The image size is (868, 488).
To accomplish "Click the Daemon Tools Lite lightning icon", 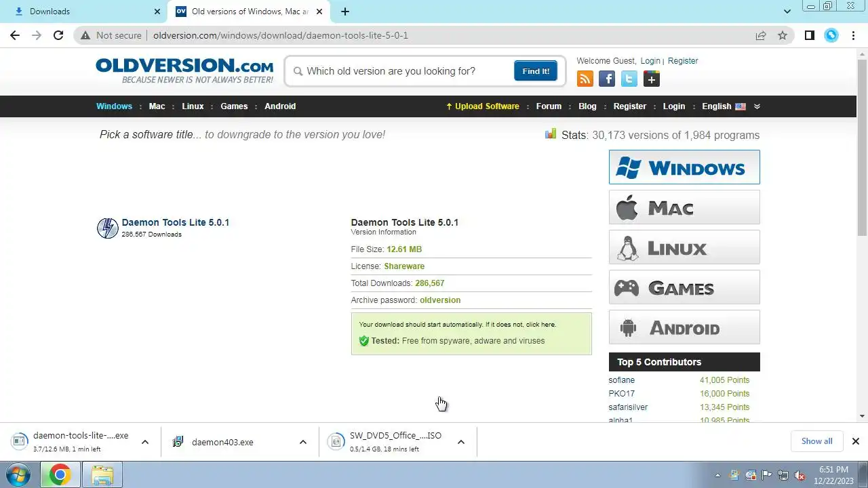I will click(x=107, y=228).
